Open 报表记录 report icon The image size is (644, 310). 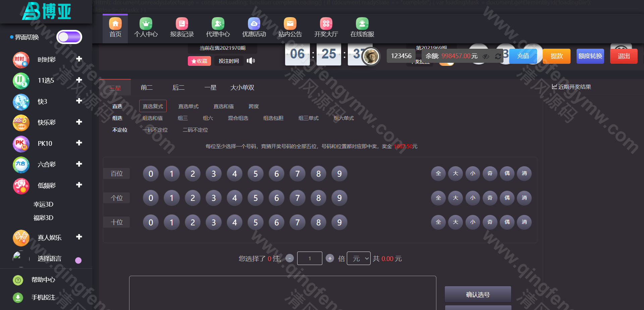point(181,24)
